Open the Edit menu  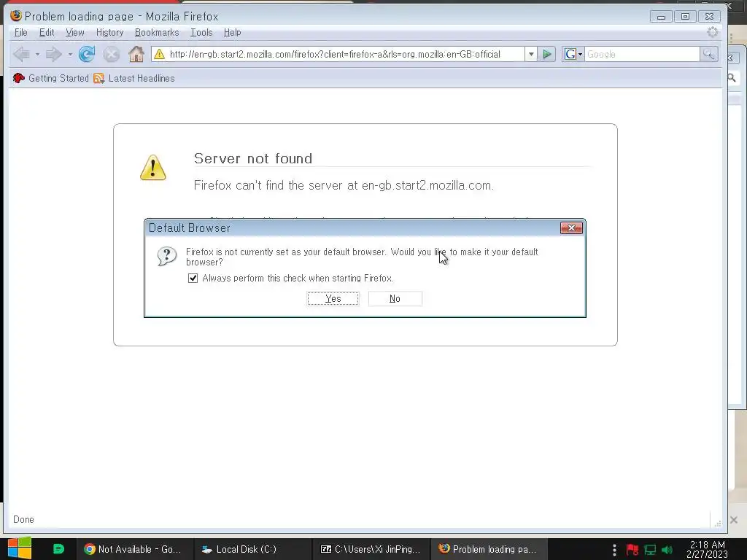point(47,32)
